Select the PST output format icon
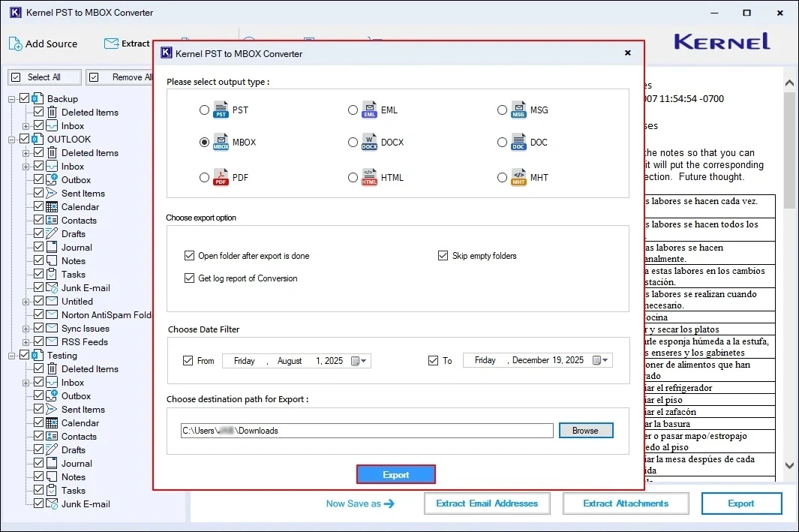 pyautogui.click(x=220, y=110)
